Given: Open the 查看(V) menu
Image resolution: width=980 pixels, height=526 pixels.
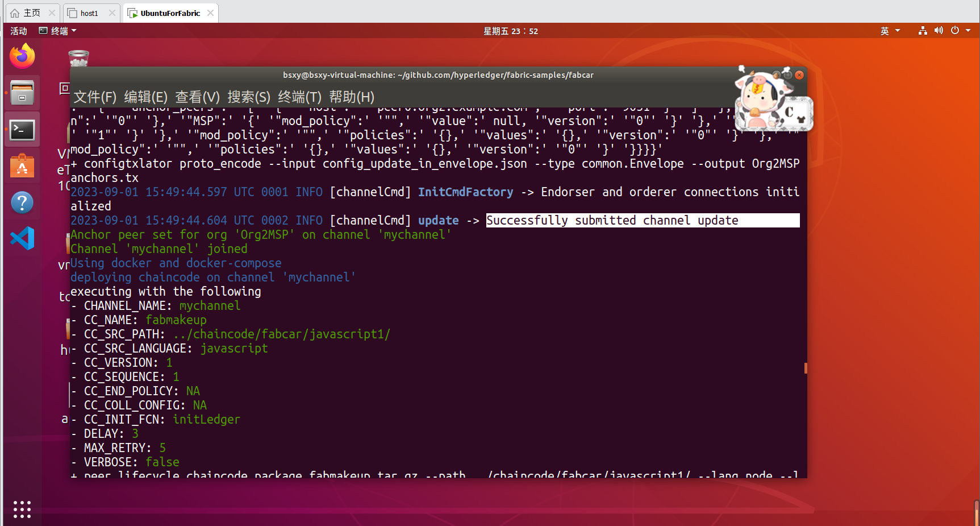Looking at the screenshot, I should pos(197,97).
